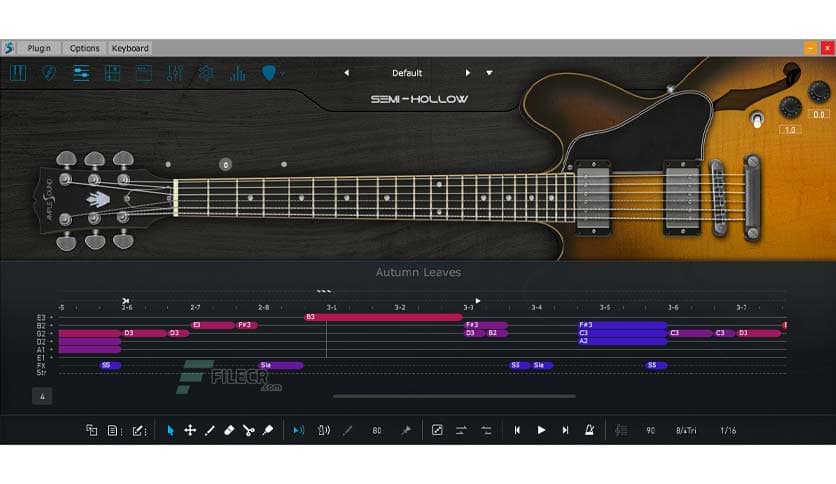The width and height of the screenshot is (836, 484).
Task: Toggle the metronome icon
Action: [x=590, y=430]
